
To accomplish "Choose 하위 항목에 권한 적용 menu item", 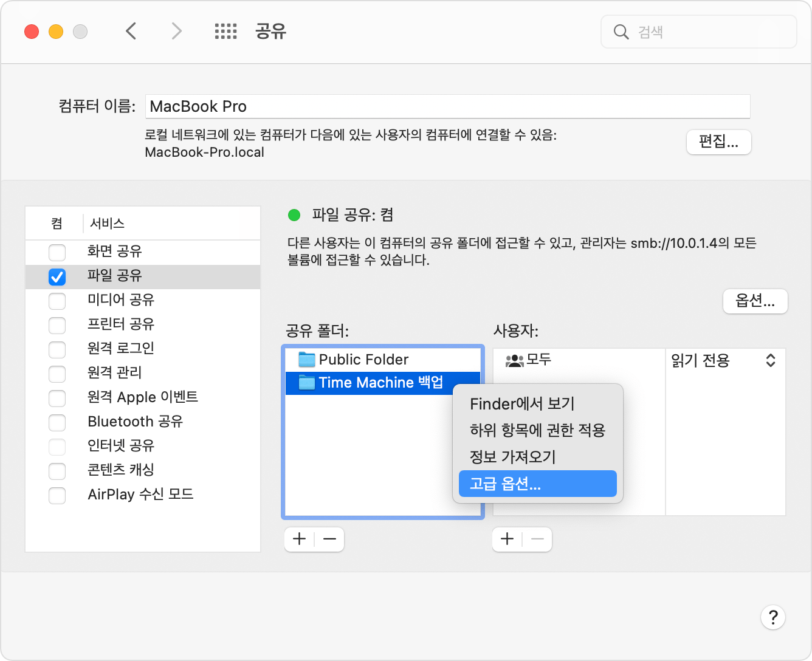I will click(x=538, y=430).
